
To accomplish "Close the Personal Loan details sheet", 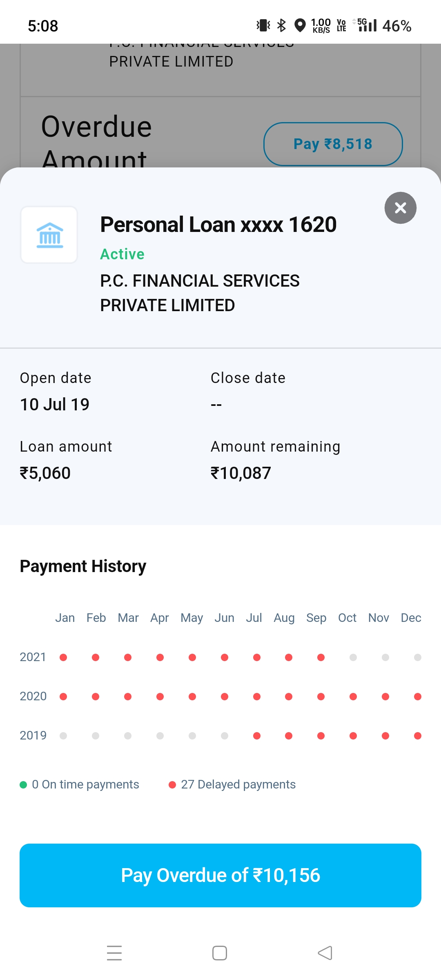I will (400, 208).
